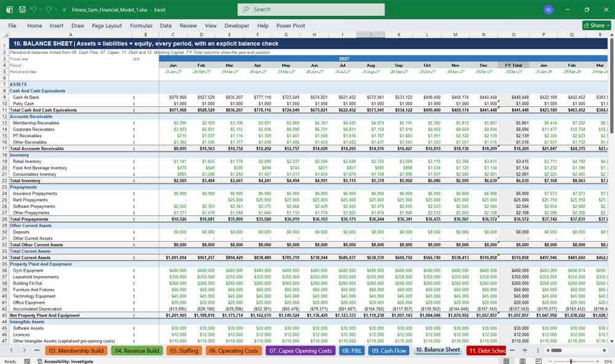Viewport: 615px width, 364px height.
Task: Click the Excel app icon in title bar
Action: (x=9, y=9)
